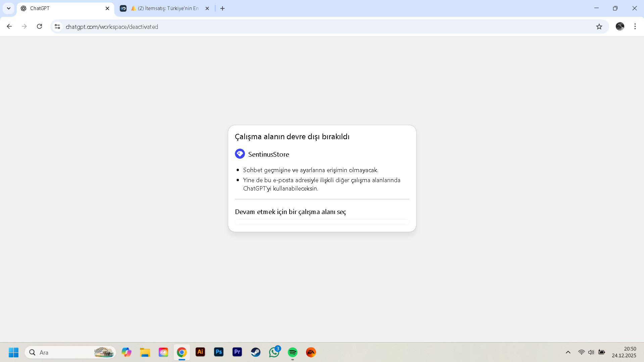The image size is (644, 362).
Task: Open Steam from the taskbar
Action: tap(256, 352)
